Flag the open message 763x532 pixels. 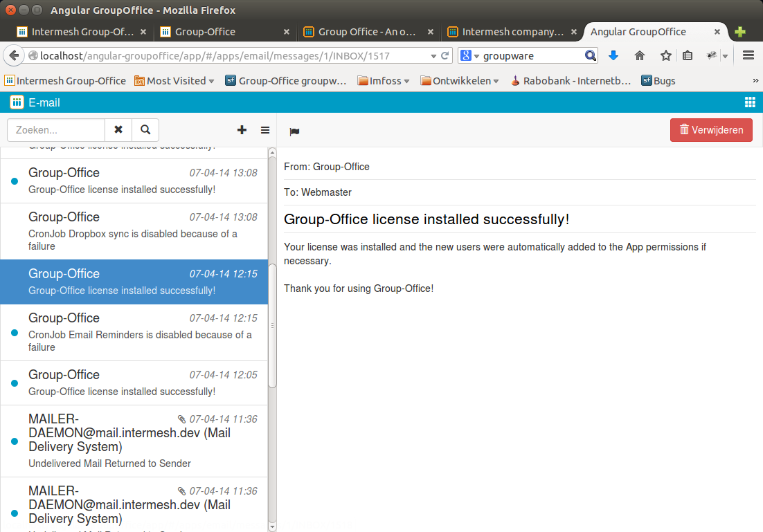tap(294, 131)
